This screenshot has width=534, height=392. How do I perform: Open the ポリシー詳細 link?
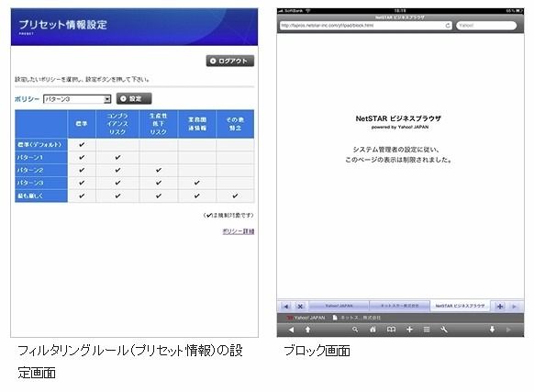(238, 231)
